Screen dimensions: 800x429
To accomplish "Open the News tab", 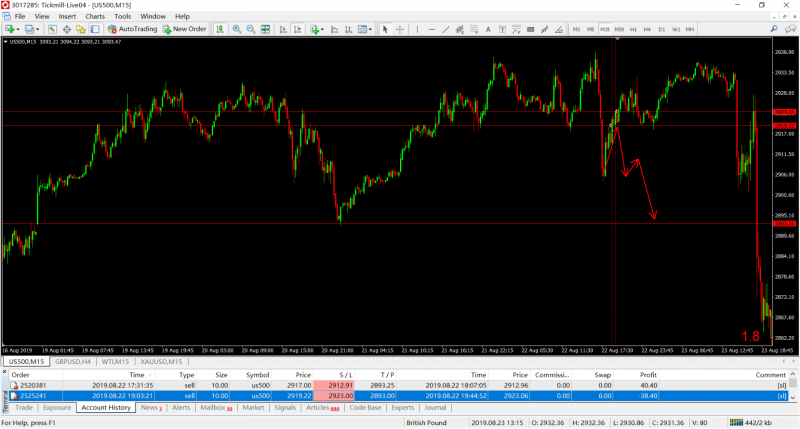I will tap(151, 408).
